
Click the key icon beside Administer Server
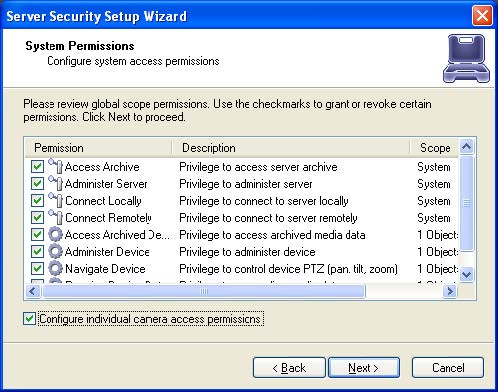[x=55, y=183]
